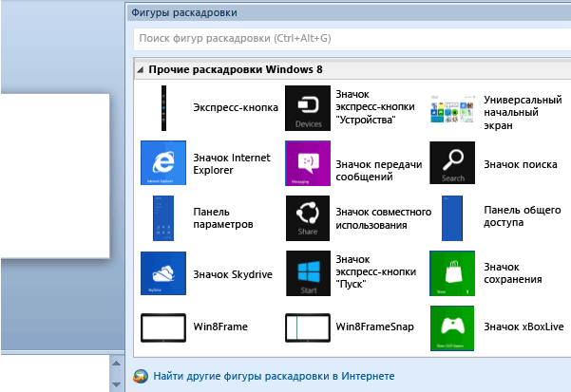Viewport: 571px width, 392px height.
Task: Select the Devices charm icon
Action: tap(308, 108)
